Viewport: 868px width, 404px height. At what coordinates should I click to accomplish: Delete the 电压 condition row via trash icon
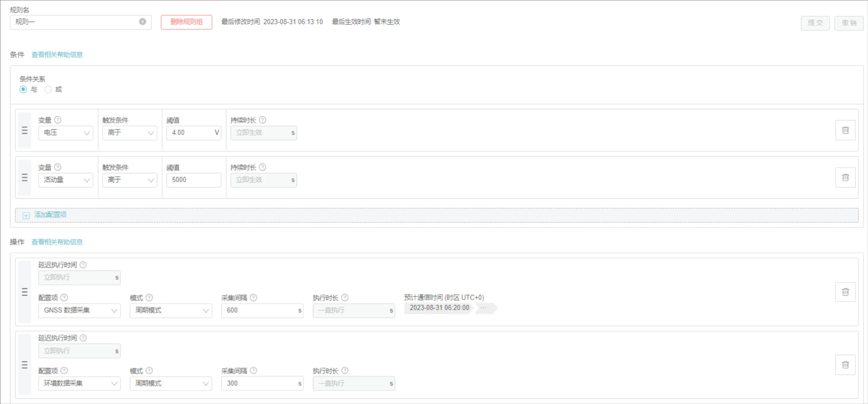pyautogui.click(x=845, y=130)
